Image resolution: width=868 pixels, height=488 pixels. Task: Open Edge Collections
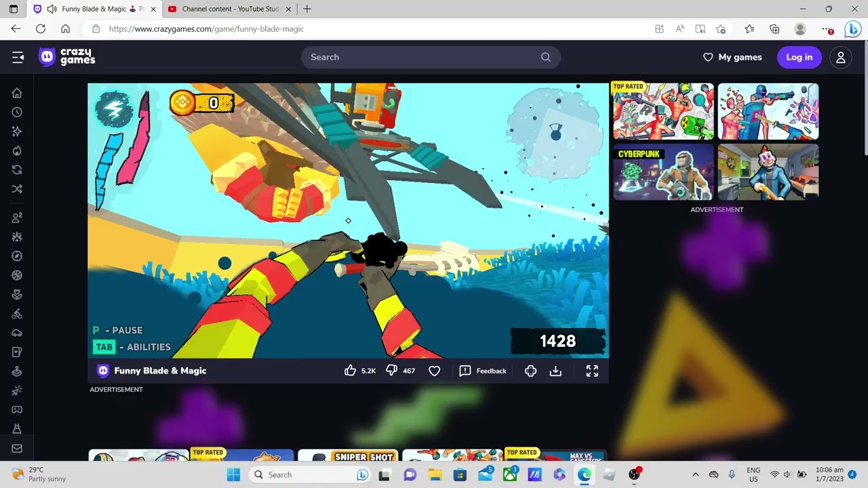click(x=774, y=29)
